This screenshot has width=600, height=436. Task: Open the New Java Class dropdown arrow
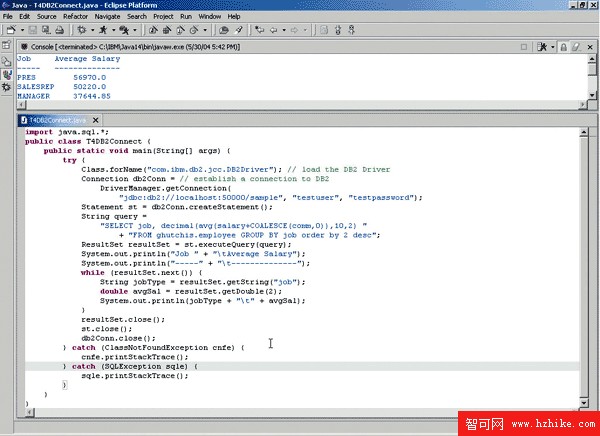(205, 30)
